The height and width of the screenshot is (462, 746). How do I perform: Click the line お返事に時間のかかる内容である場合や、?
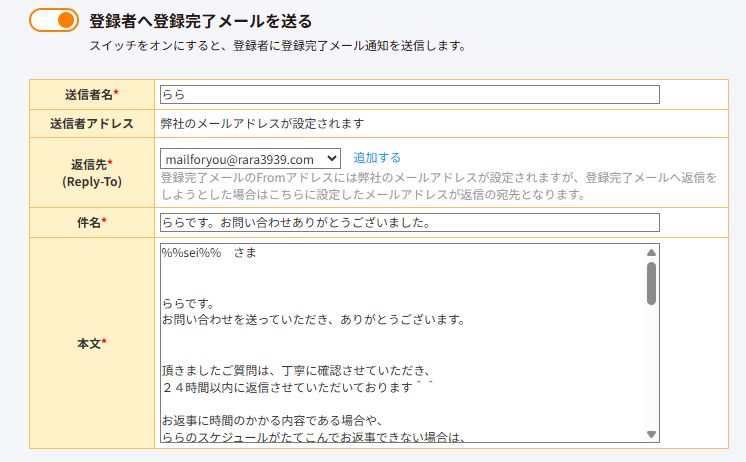point(273,421)
